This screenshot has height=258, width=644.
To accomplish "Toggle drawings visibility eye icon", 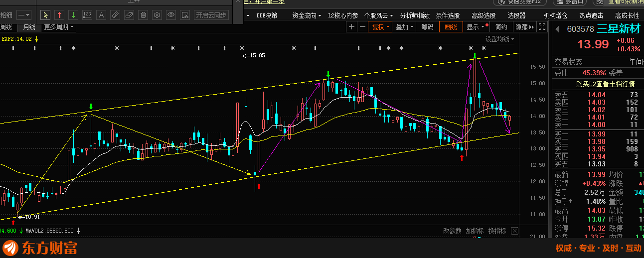I will [x=171, y=15].
